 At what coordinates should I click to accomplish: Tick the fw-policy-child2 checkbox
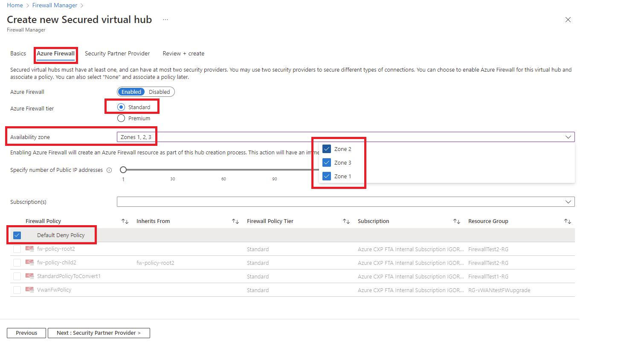[x=17, y=263]
